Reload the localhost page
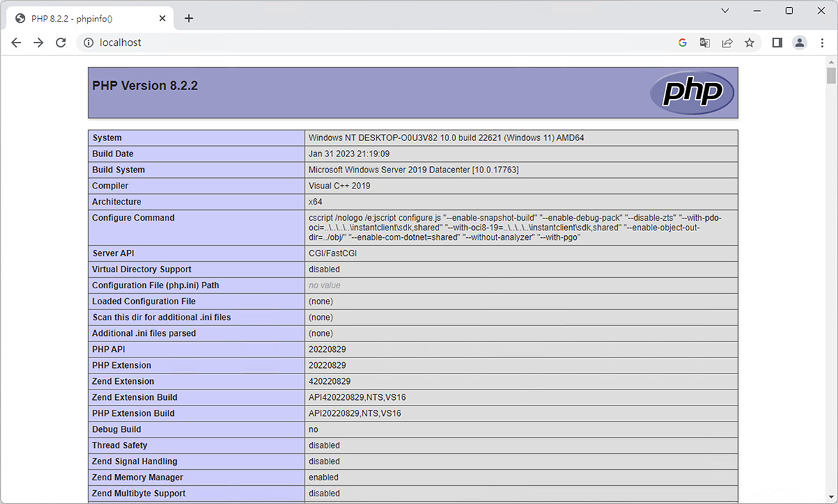 (61, 43)
